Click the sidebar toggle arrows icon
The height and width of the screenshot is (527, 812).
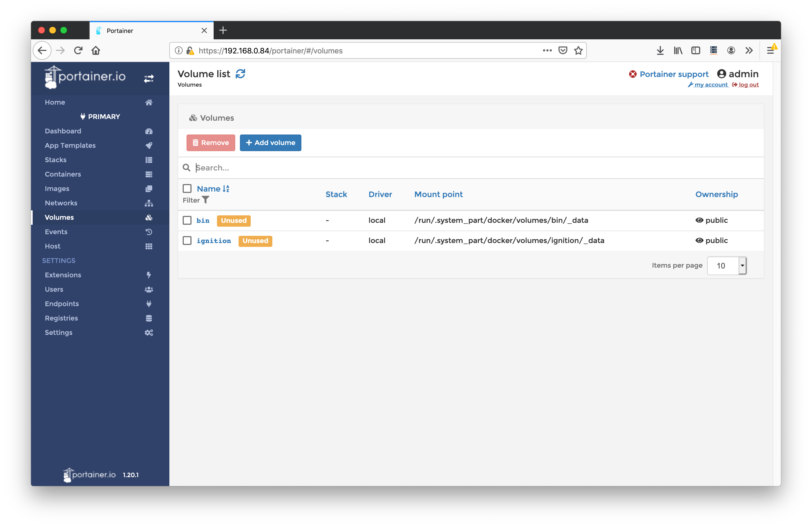149,79
